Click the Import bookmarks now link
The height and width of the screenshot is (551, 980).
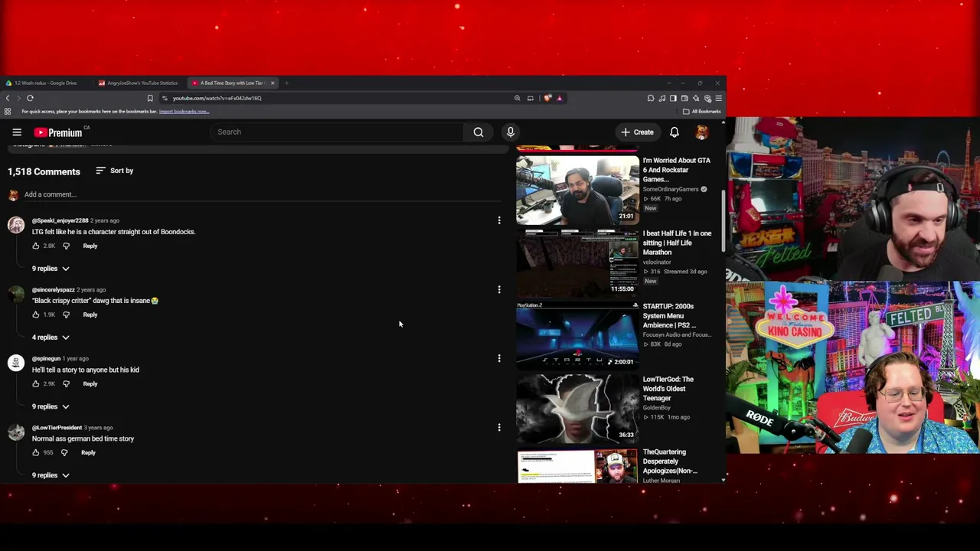184,112
